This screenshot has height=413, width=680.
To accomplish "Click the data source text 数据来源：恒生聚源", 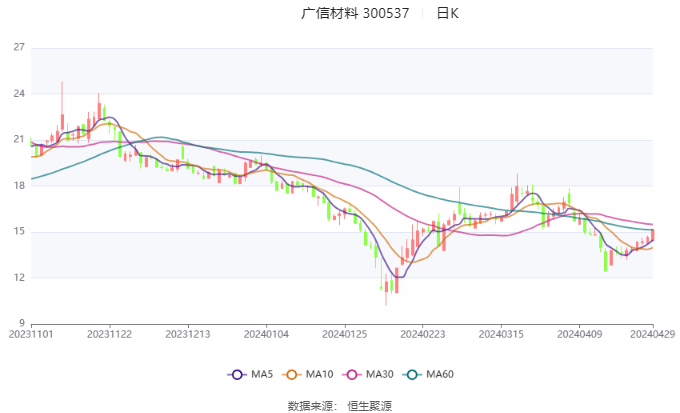I will (x=340, y=406).
